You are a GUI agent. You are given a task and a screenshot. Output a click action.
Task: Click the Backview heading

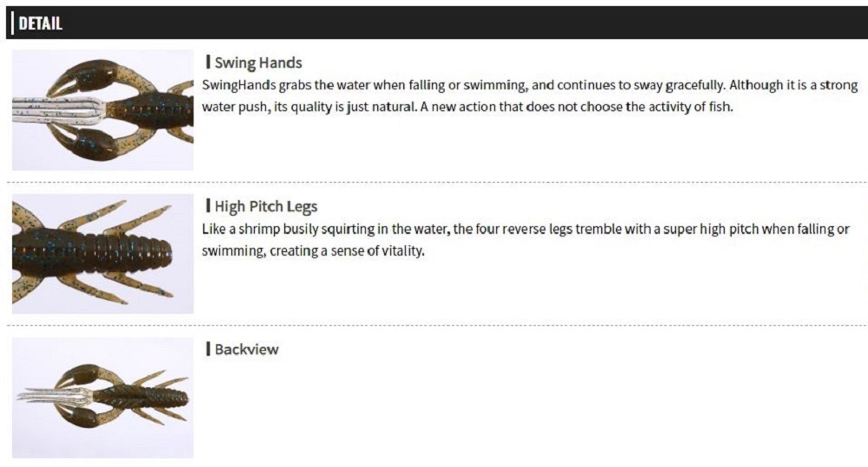click(247, 350)
